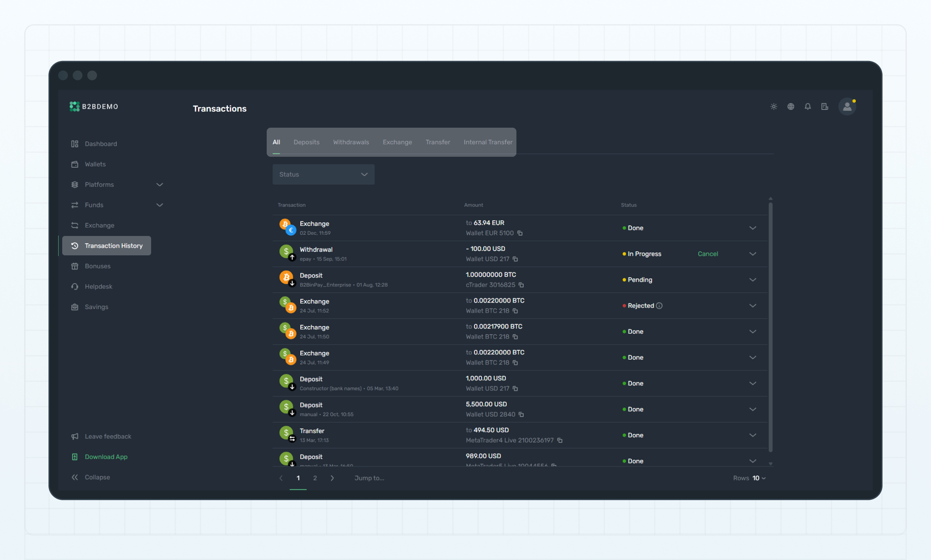Expand the Platforms sidebar section

point(160,184)
